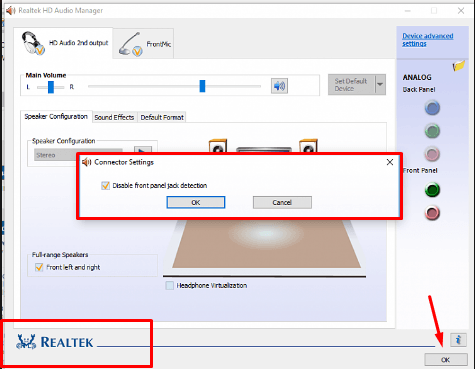Screen dimensions: 475x369
Task: Open the Sound Effects tab
Action: click(x=114, y=117)
